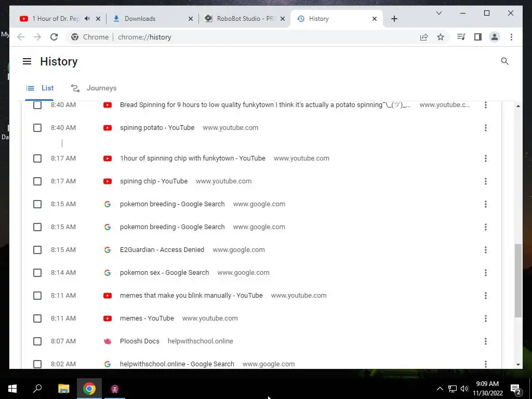Viewport: 532px width, 399px height.
Task: Check the Plooshi Docs entry
Action: pos(37,341)
